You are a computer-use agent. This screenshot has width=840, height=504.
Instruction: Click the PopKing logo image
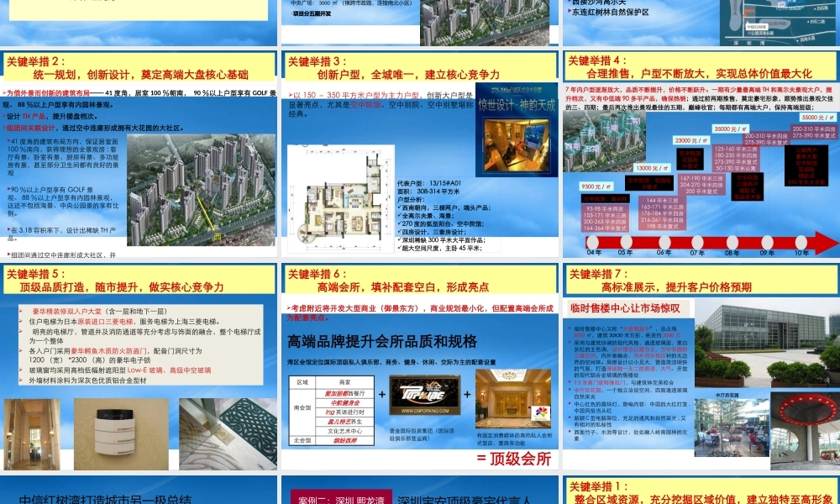tap(425, 395)
